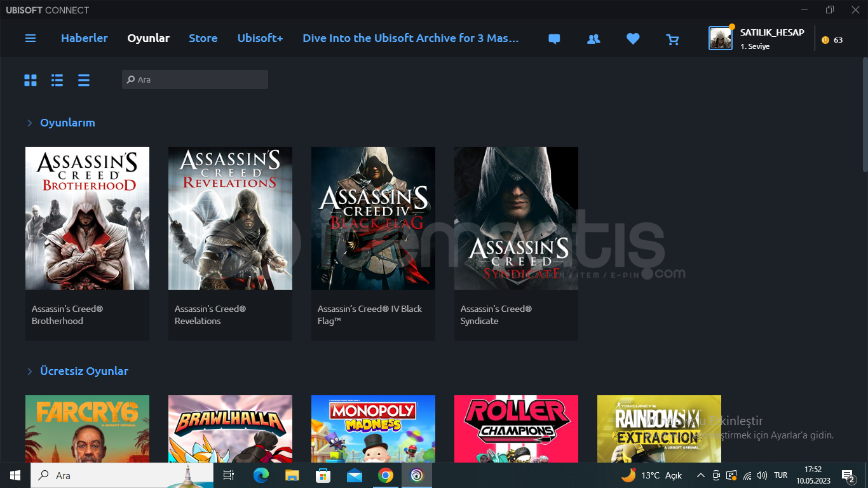Open the wishlist heart icon
Screen dimensions: 868x488
point(633,39)
